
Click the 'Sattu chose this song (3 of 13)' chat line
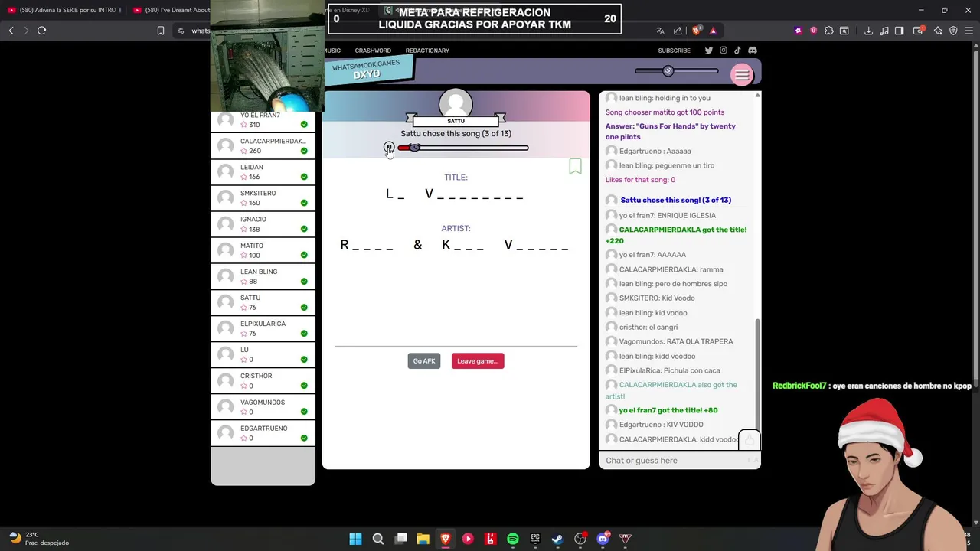(x=676, y=201)
